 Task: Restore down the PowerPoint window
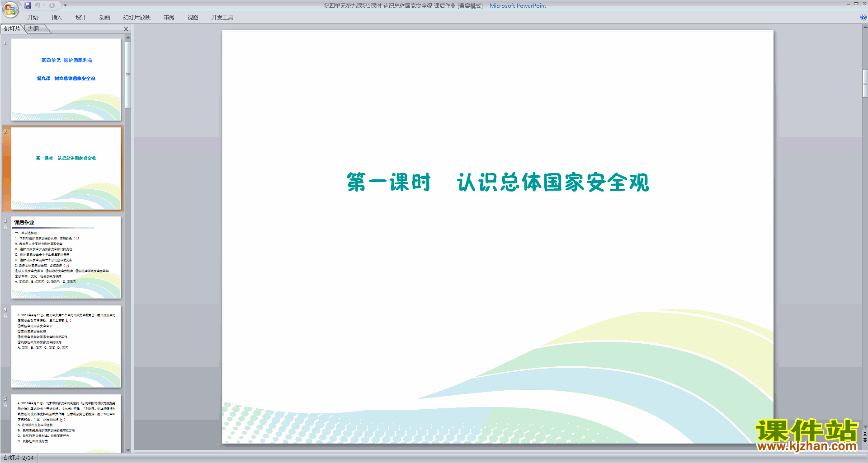(856, 4)
